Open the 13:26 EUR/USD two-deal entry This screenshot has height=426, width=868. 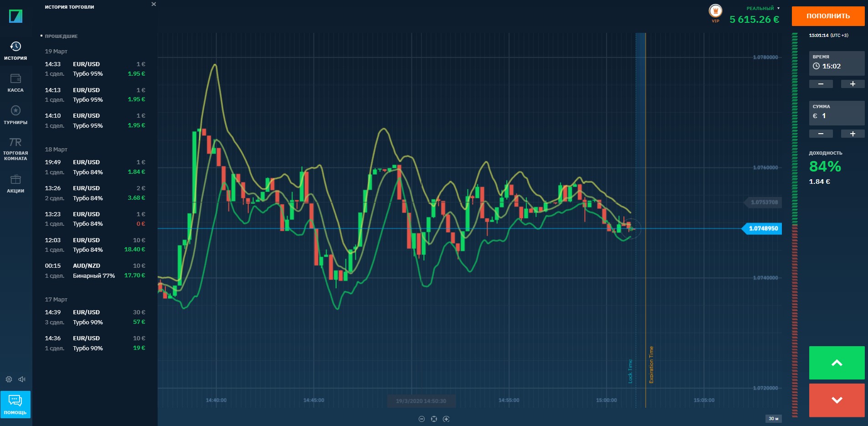coord(95,193)
